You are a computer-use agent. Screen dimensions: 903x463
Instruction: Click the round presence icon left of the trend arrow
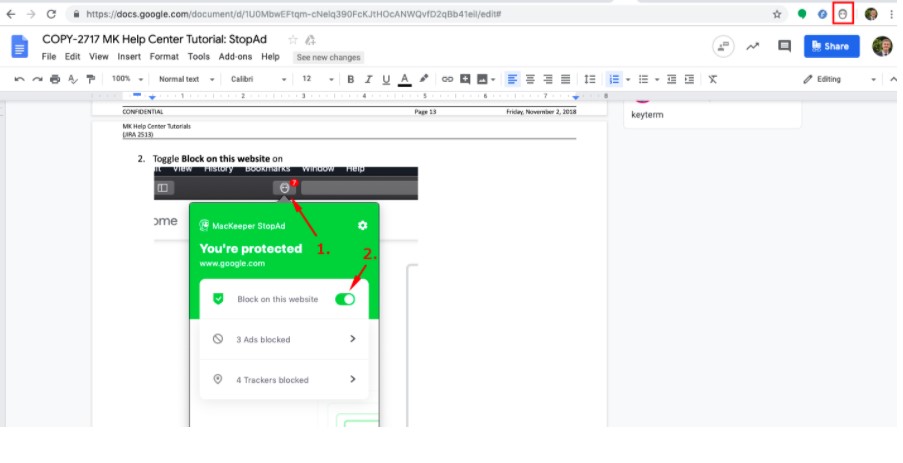(x=723, y=47)
